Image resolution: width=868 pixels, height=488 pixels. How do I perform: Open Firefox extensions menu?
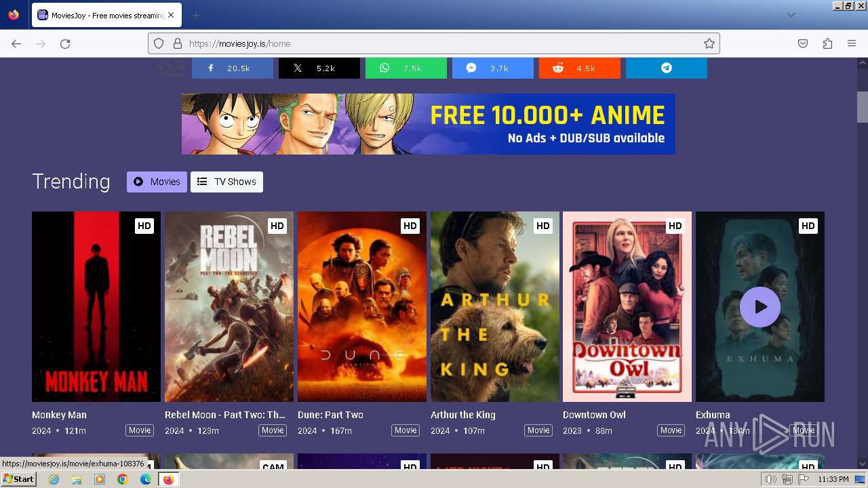(x=827, y=43)
